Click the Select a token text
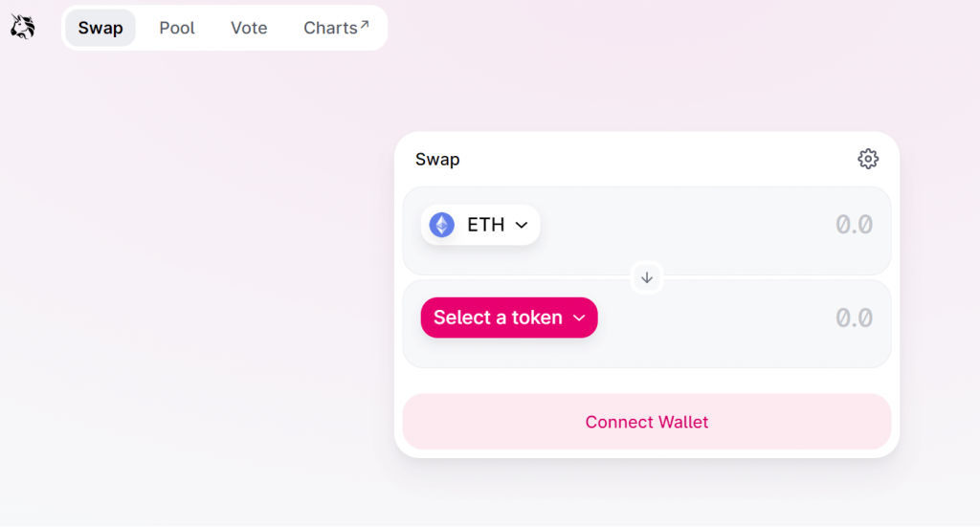 pyautogui.click(x=498, y=318)
